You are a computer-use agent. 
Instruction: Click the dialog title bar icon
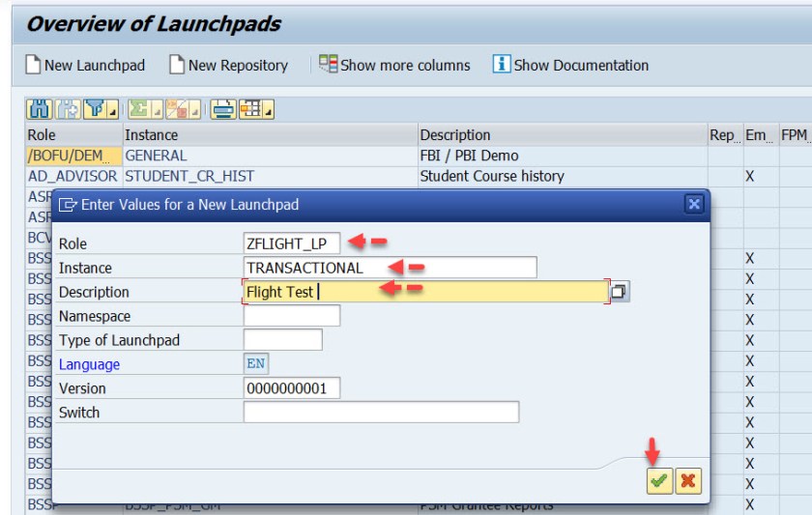(x=68, y=205)
